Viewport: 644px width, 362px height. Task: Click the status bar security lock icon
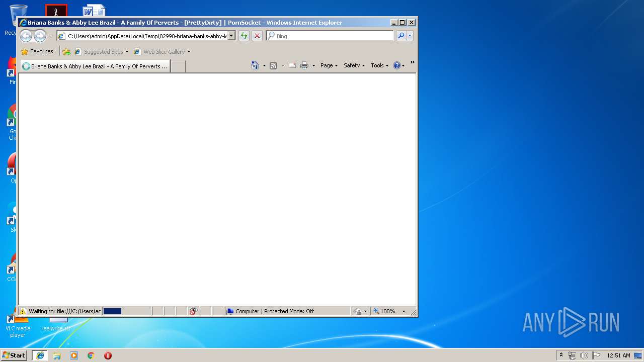357,311
